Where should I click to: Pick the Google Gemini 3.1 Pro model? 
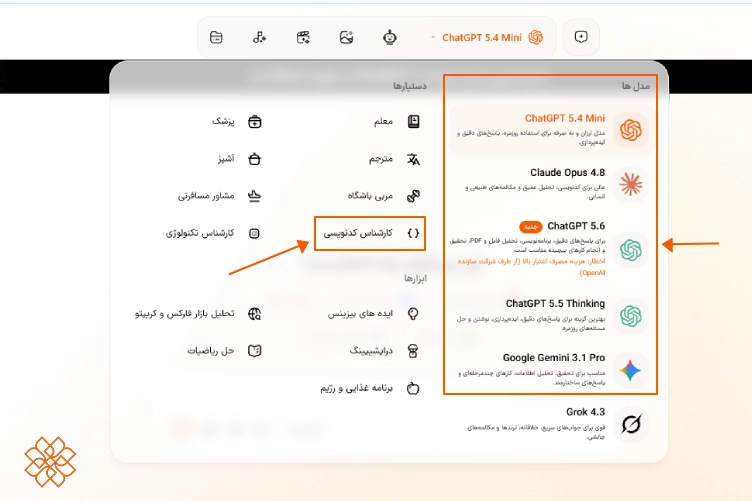coord(552,370)
